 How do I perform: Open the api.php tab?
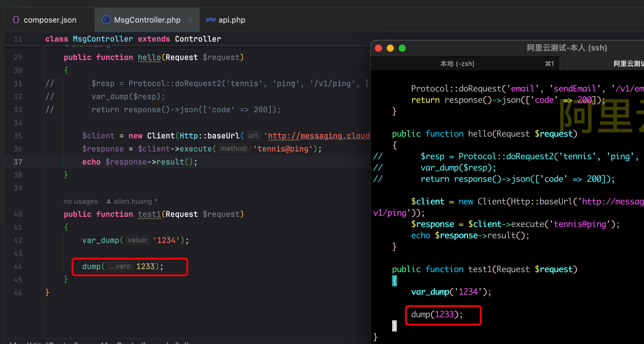point(231,20)
